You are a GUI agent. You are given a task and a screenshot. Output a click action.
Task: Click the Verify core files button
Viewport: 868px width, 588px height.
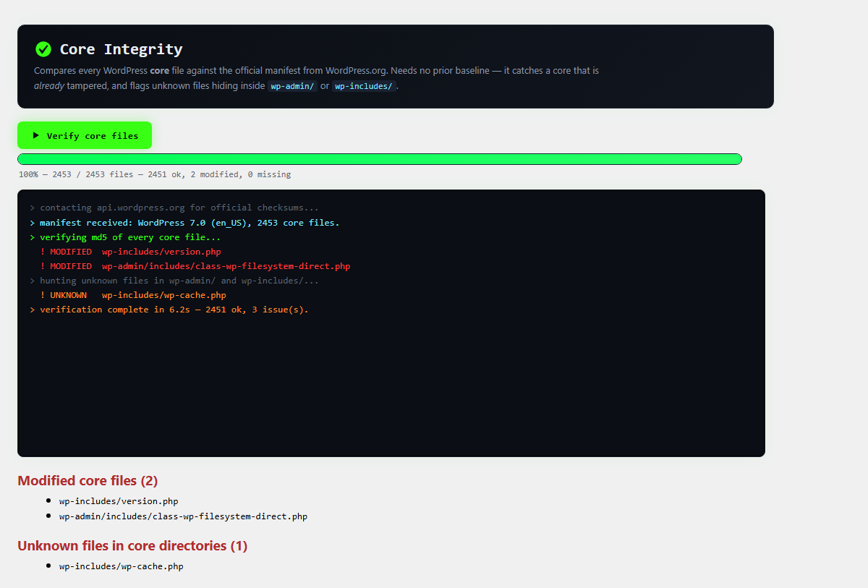tap(85, 135)
